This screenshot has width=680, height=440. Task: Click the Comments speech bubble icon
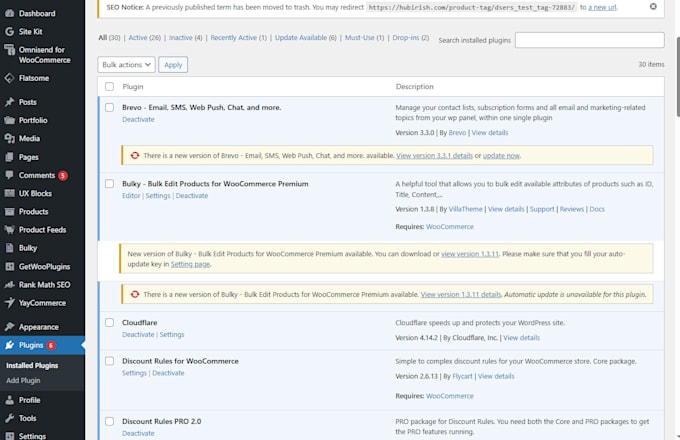(x=9, y=175)
